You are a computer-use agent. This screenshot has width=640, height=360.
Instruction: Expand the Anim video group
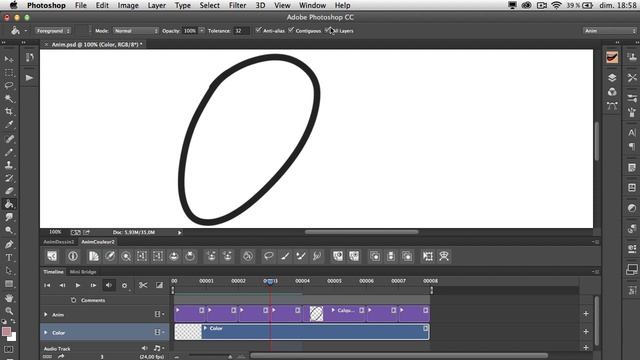pos(46,315)
